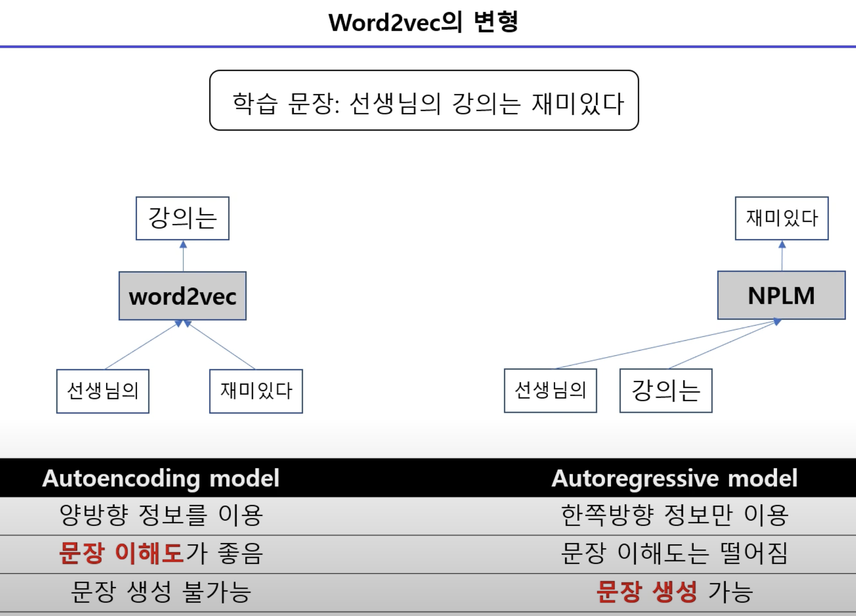Click the gray word2vec model box
856x616 pixels.
click(x=182, y=296)
